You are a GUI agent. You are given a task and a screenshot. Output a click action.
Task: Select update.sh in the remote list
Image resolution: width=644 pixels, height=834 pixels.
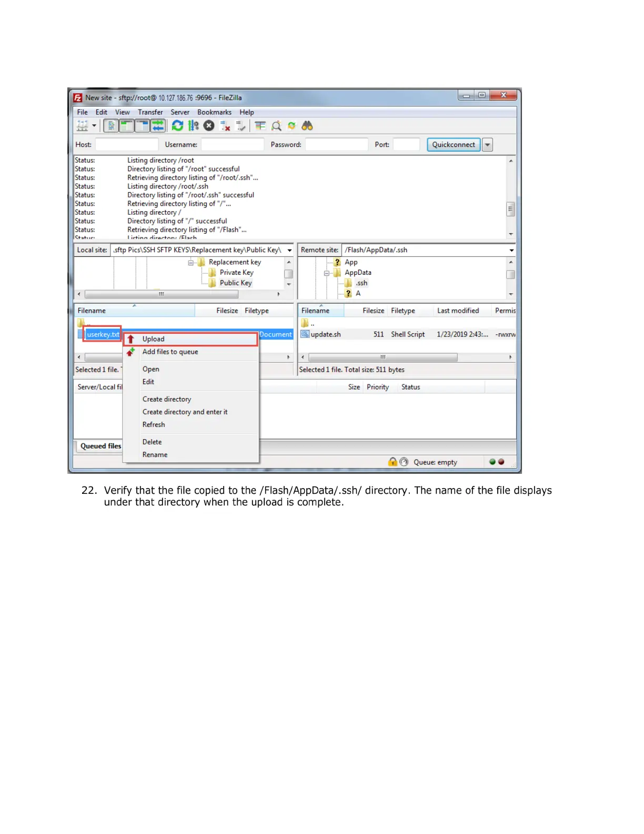pyautogui.click(x=326, y=335)
